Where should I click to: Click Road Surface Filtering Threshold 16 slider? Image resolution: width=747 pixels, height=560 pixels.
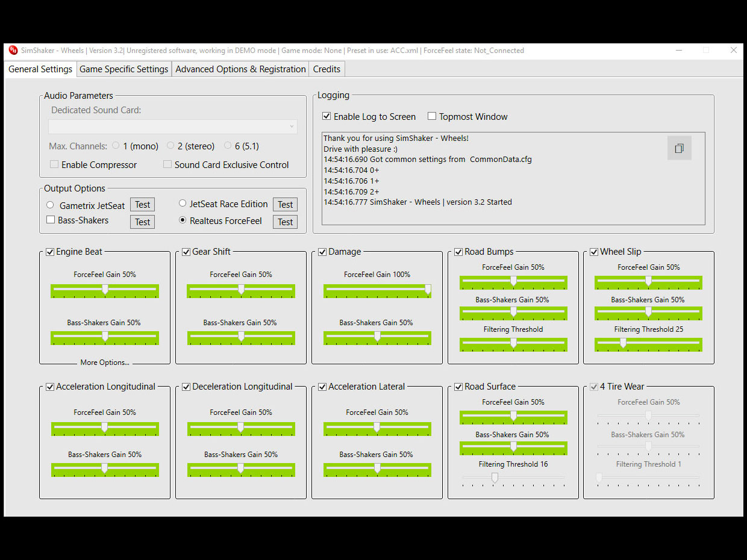tap(513, 479)
